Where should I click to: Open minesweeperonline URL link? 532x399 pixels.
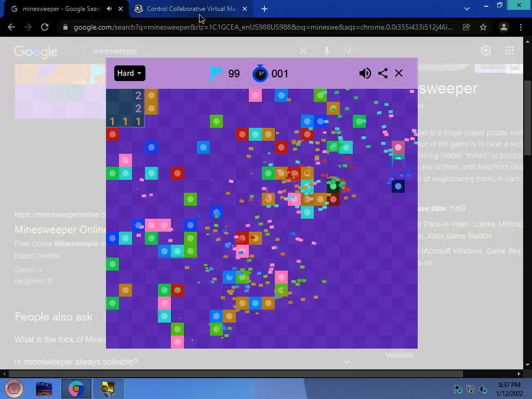(60, 215)
